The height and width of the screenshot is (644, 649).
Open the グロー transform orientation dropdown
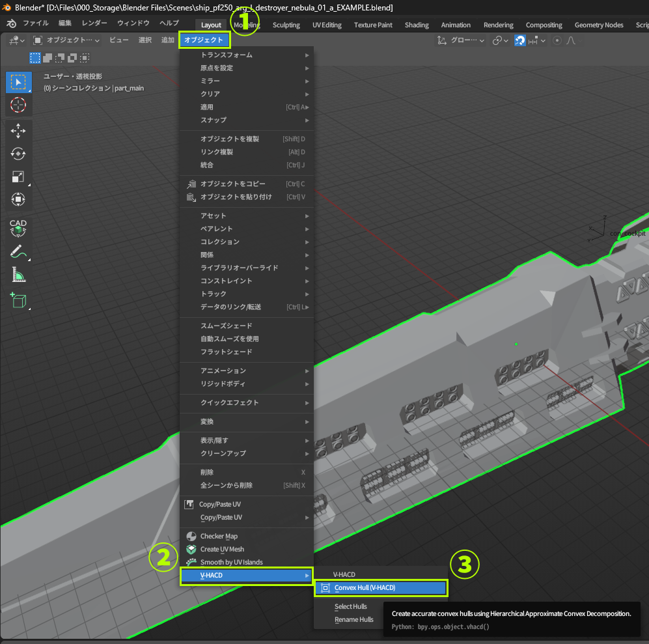[460, 40]
